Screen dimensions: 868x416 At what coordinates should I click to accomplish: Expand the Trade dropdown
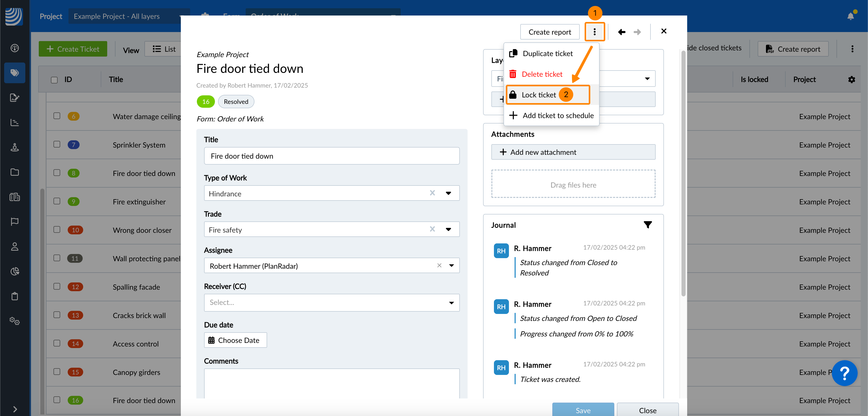(x=448, y=230)
